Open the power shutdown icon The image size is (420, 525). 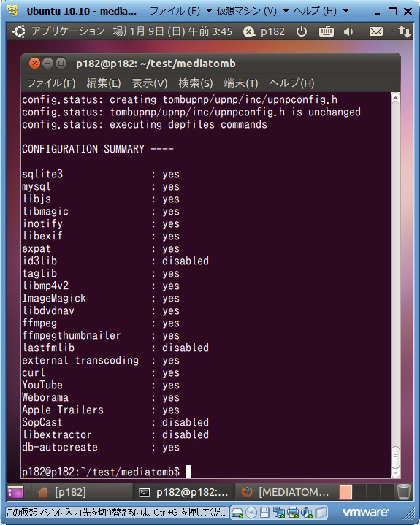[302, 31]
